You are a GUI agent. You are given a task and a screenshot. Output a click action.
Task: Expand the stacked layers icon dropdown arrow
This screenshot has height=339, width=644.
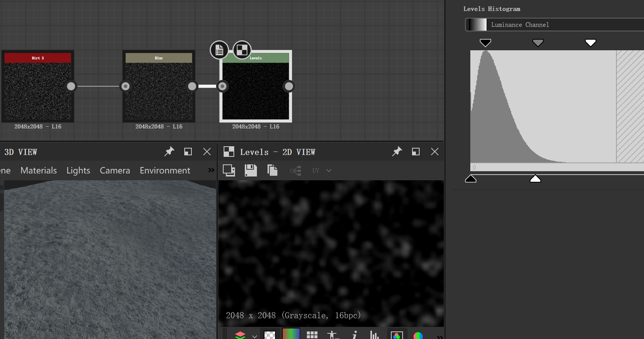tap(255, 336)
